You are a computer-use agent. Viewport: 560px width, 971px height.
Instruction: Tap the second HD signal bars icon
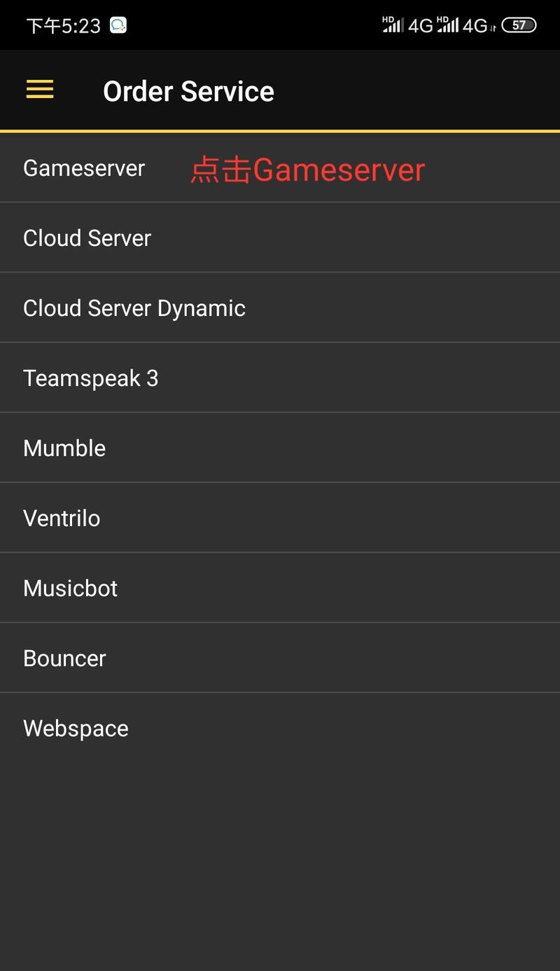point(447,25)
